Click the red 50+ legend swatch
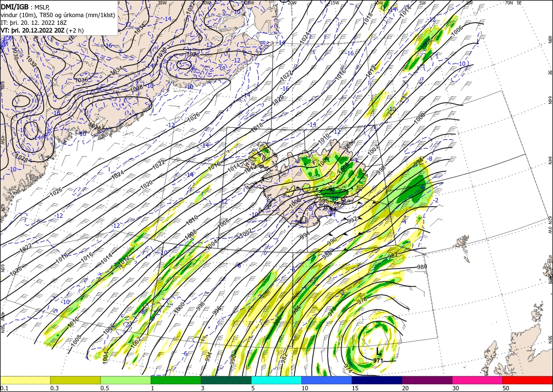The image size is (553, 392). (528, 380)
